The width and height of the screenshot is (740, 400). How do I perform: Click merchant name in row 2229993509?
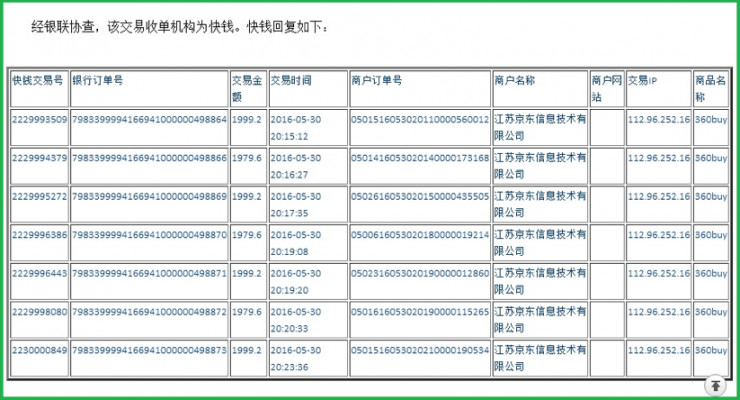point(540,128)
